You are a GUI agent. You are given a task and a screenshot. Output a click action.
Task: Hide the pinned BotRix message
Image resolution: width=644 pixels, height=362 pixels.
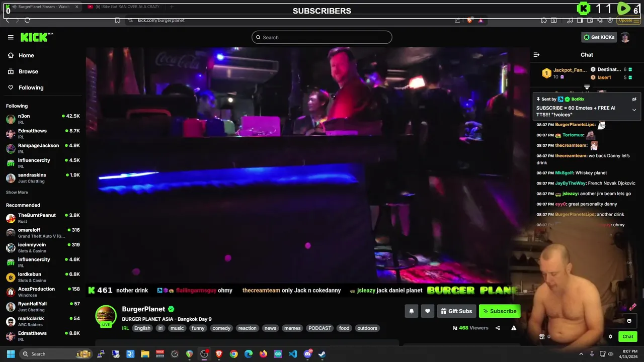point(634,100)
